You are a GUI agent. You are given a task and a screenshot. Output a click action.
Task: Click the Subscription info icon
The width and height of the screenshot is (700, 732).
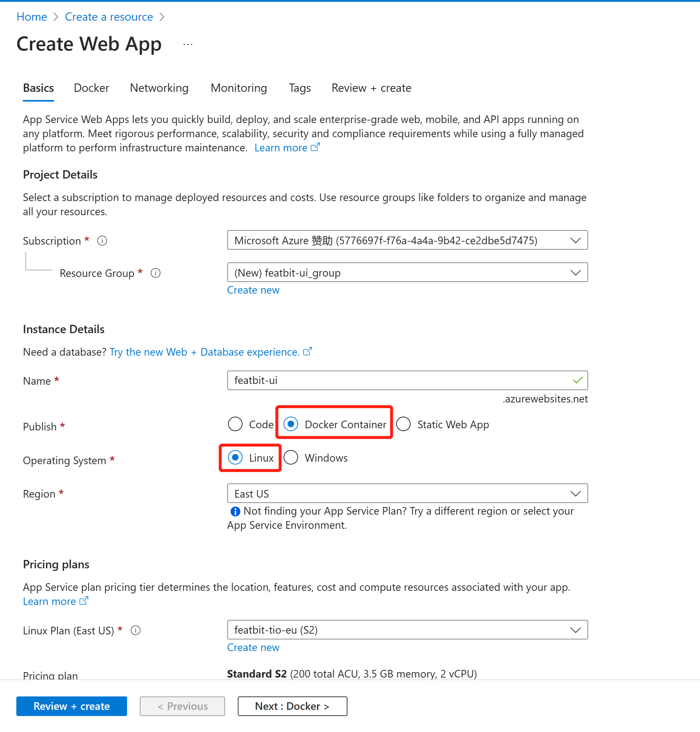tap(102, 241)
